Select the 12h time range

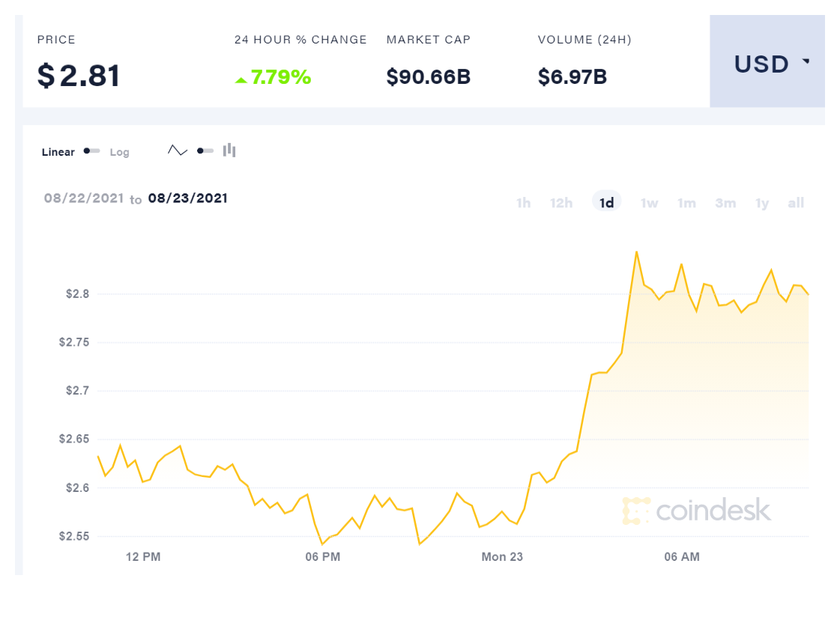click(561, 203)
